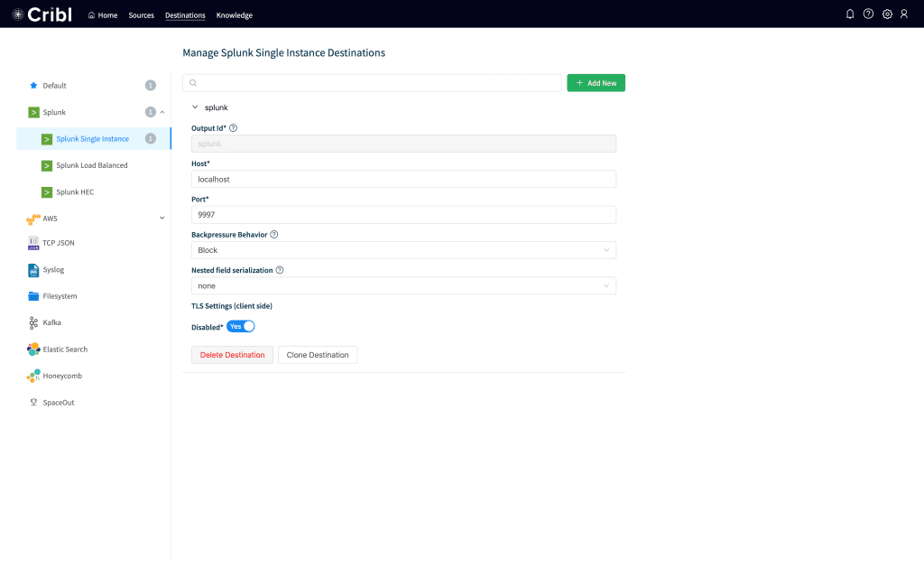Image resolution: width=924 pixels, height=578 pixels.
Task: Open the Nested field serialization dropdown
Action: [403, 285]
